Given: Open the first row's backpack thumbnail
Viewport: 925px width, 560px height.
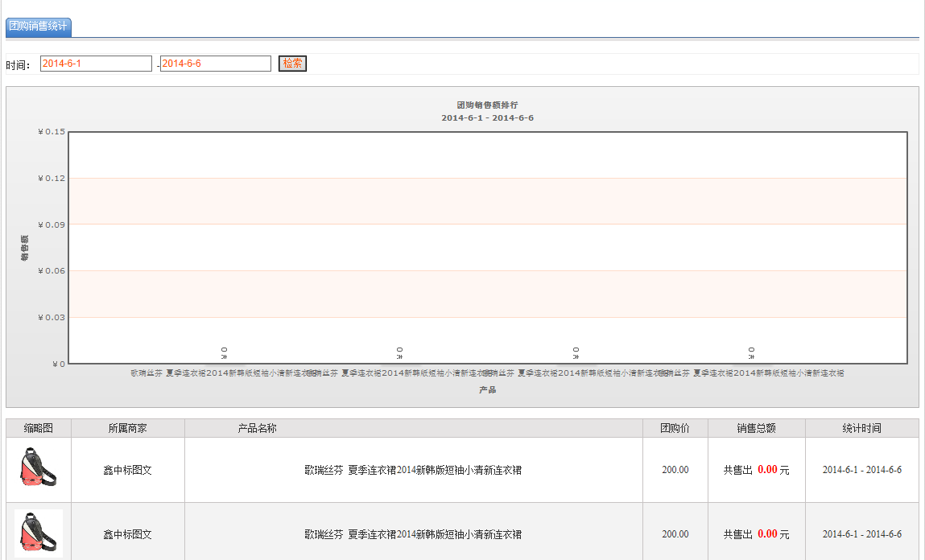Looking at the screenshot, I should pyautogui.click(x=38, y=468).
